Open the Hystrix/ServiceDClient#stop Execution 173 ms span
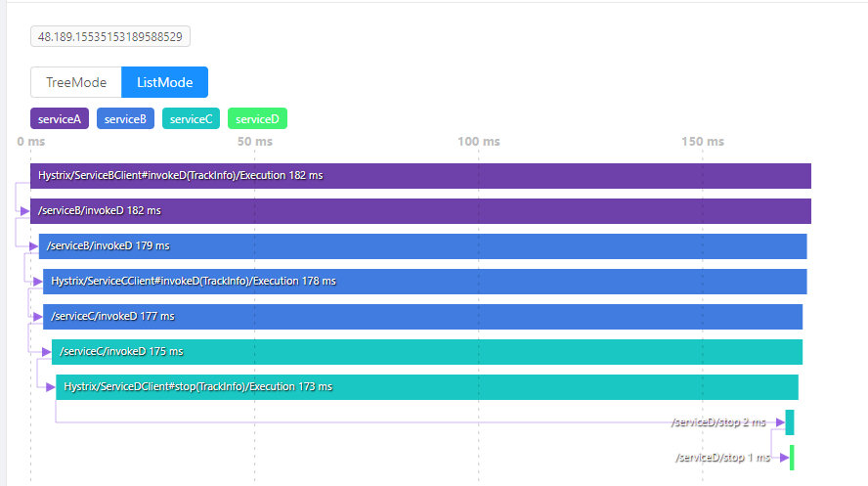 [426, 387]
